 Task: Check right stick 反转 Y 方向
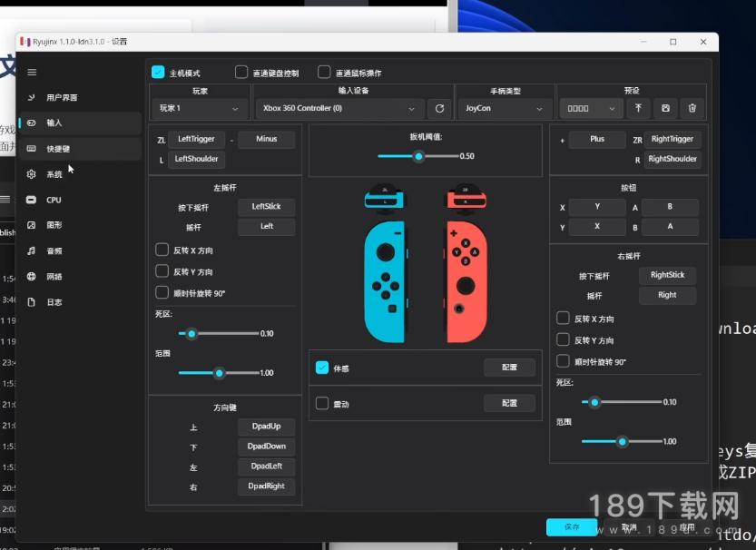(x=563, y=339)
